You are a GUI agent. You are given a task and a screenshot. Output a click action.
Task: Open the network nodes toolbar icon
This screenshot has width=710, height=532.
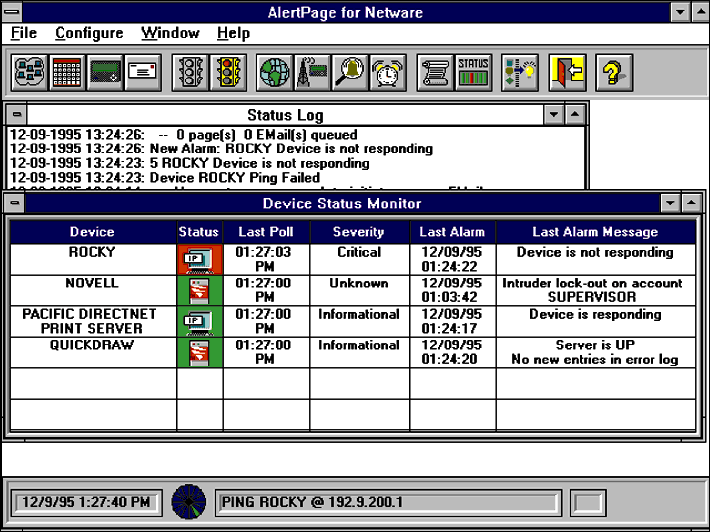point(29,72)
